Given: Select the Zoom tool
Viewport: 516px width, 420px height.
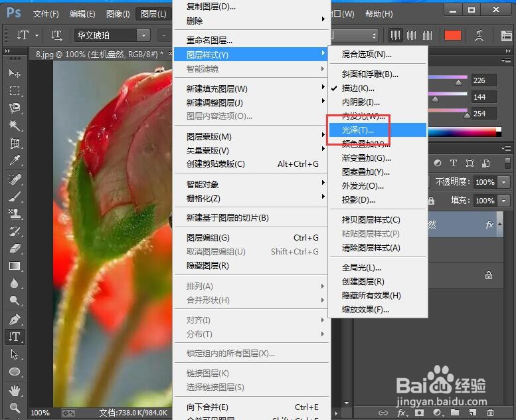Looking at the screenshot, I should pos(14,408).
